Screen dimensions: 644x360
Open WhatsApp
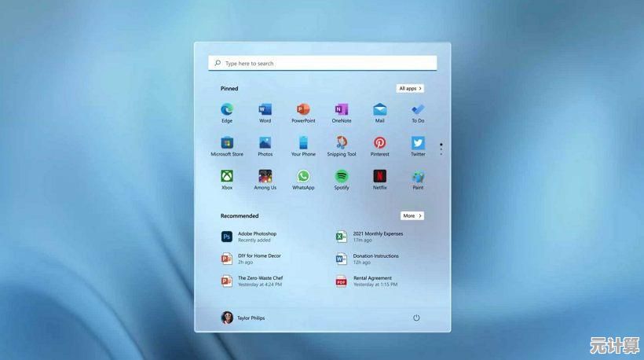pyautogui.click(x=303, y=179)
